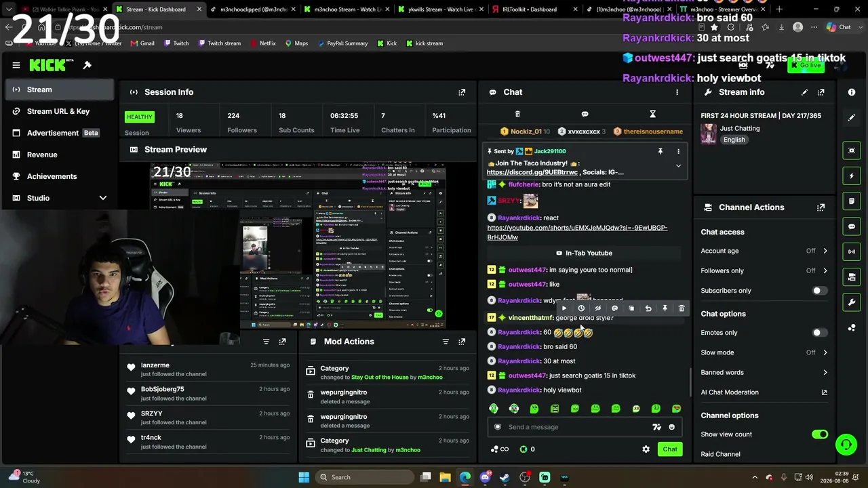The image size is (868, 488).
Task: Open the Account age setting
Action: [x=764, y=251]
